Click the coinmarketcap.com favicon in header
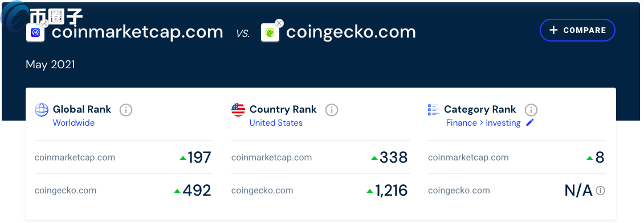The width and height of the screenshot is (644, 223). tap(35, 32)
